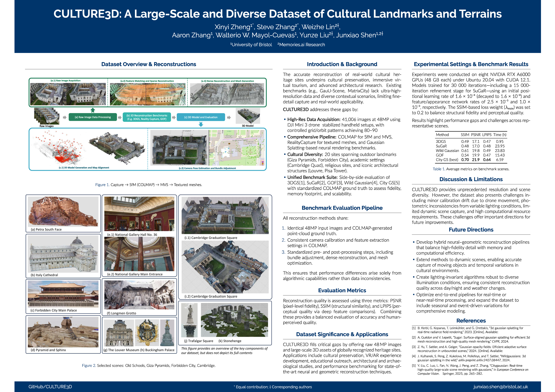Click the gray arrow before the 3D Model thumbnail

click(x=229, y=117)
